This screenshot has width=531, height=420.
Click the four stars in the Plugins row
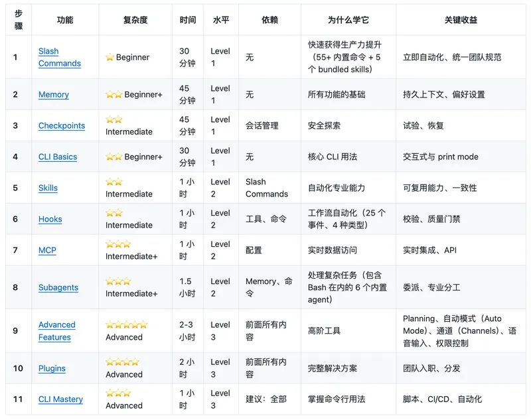click(123, 362)
